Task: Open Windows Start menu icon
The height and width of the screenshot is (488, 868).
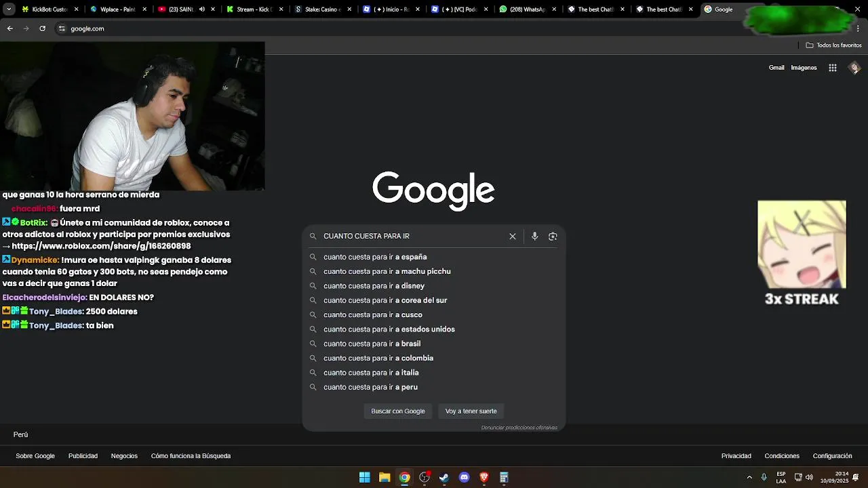Action: pyautogui.click(x=365, y=477)
